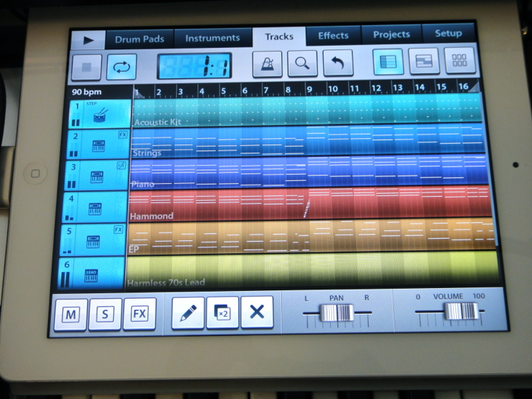Click the stop button
This screenshot has height=399, width=532.
87,67
